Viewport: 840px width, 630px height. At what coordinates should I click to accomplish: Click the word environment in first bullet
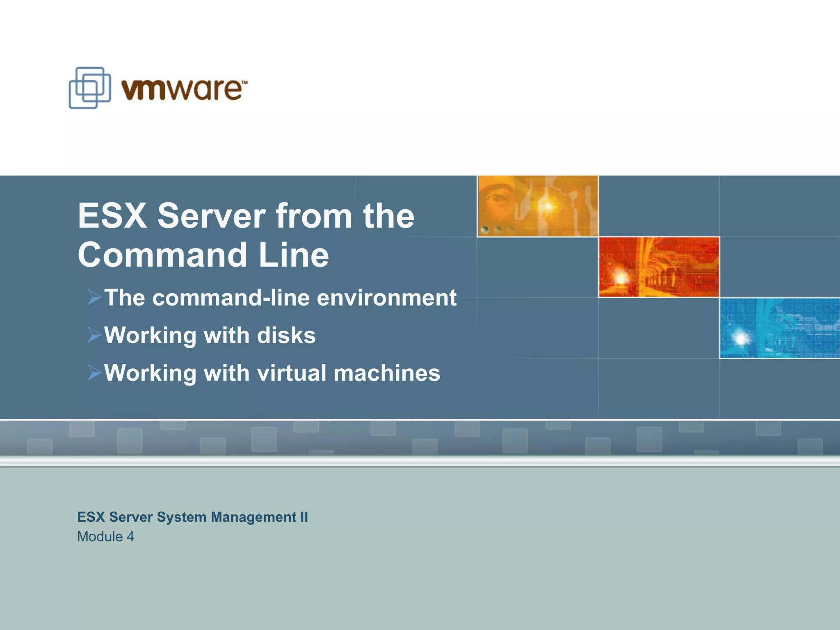click(x=386, y=297)
